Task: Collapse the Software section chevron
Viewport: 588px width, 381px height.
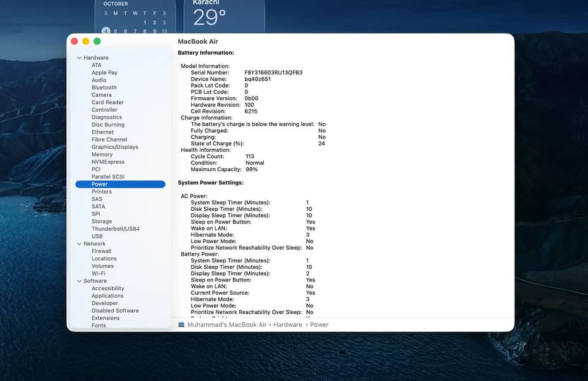Action: coord(79,281)
